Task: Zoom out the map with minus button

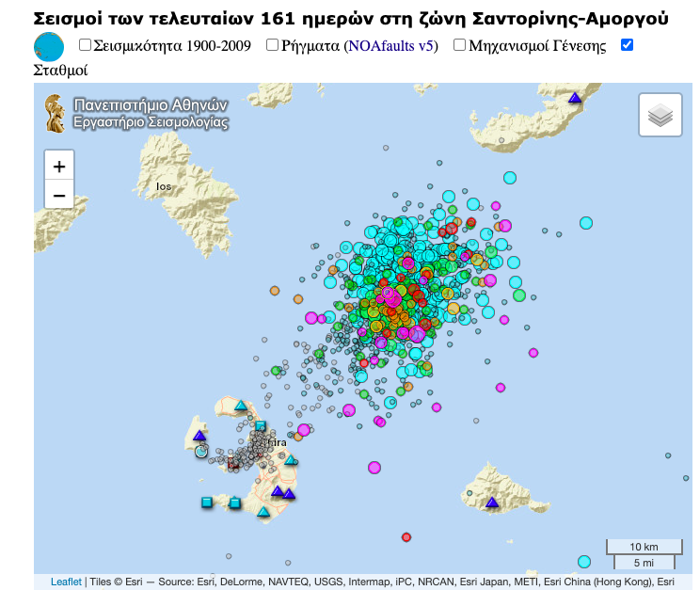Action: click(x=59, y=195)
